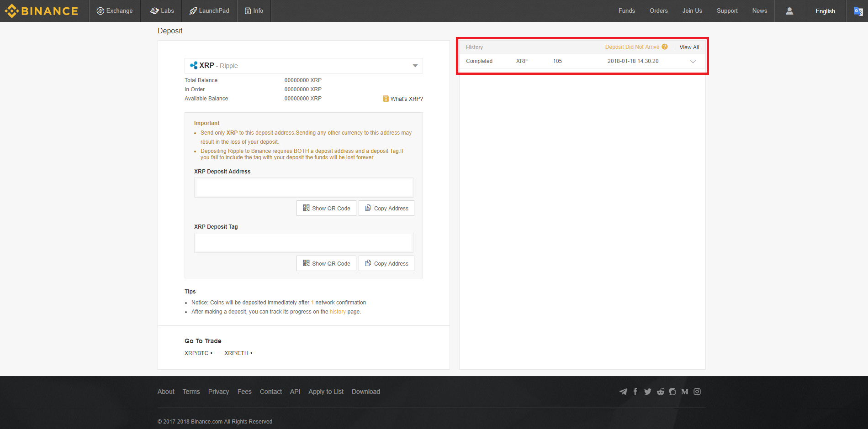Click Deposit Did Not Arrive help
Image resolution: width=868 pixels, height=429 pixels.
[632, 47]
